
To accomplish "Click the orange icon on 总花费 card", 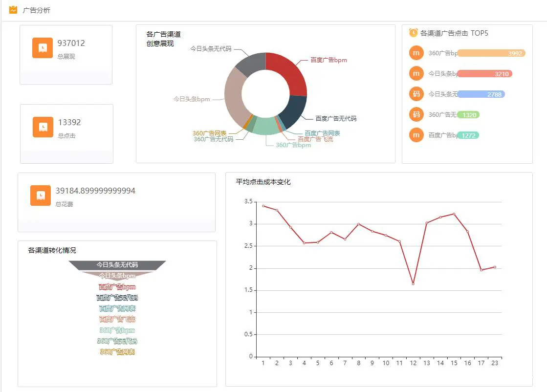I will coord(41,196).
